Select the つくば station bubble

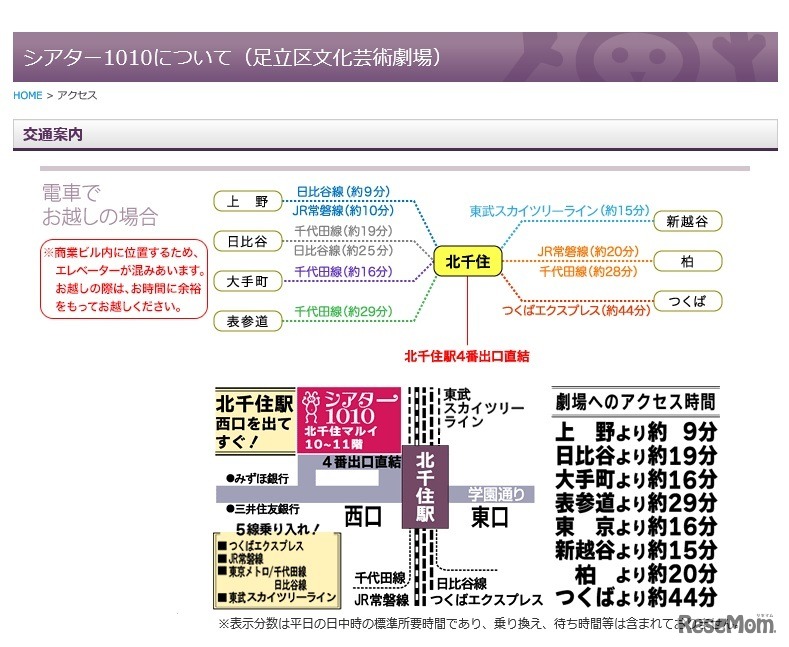coord(687,301)
